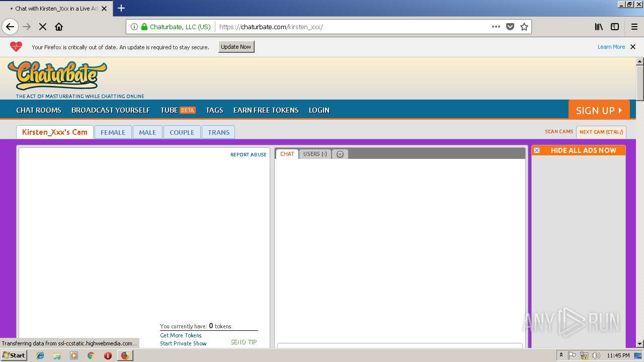
Task: Click taskbar clock showing 11:45 PM
Action: point(618,355)
